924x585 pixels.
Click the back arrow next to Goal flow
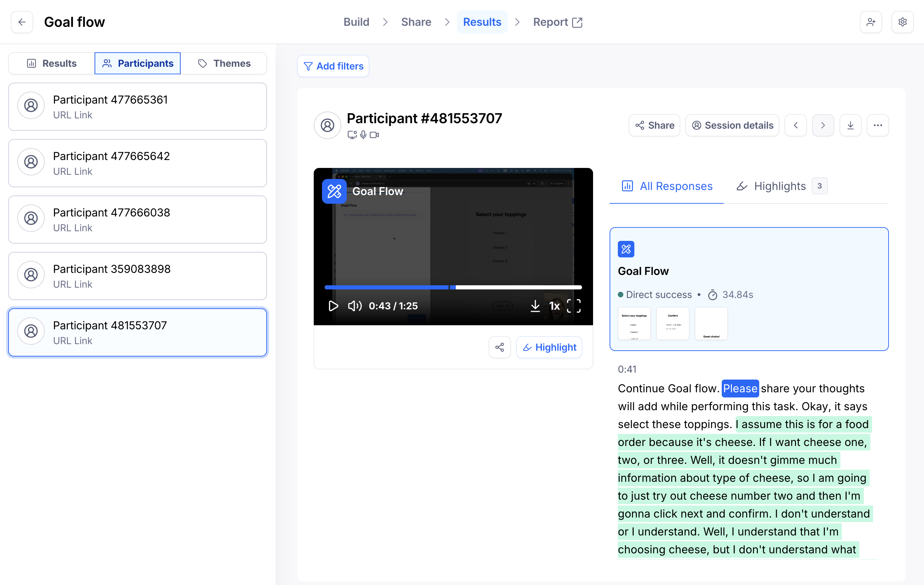(x=22, y=22)
